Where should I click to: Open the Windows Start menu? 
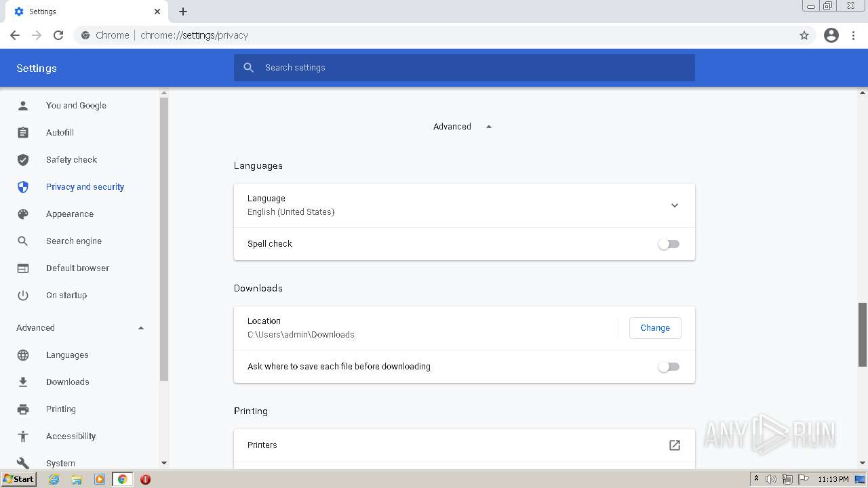pyautogui.click(x=19, y=479)
